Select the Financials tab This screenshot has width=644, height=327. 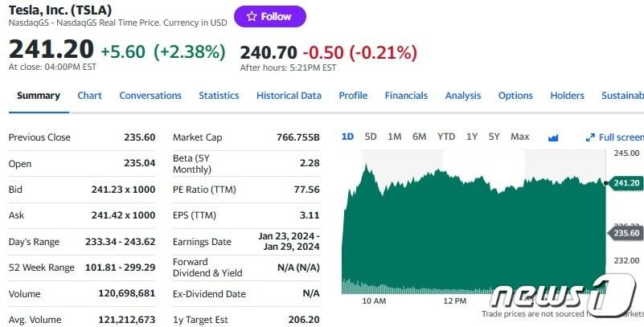click(406, 96)
